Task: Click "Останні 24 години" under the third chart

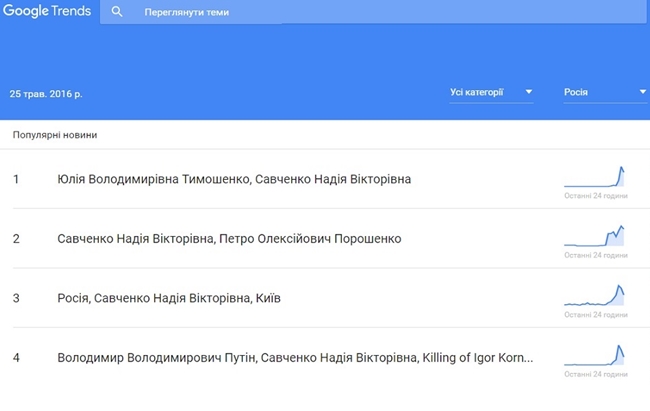Action: pyautogui.click(x=595, y=315)
